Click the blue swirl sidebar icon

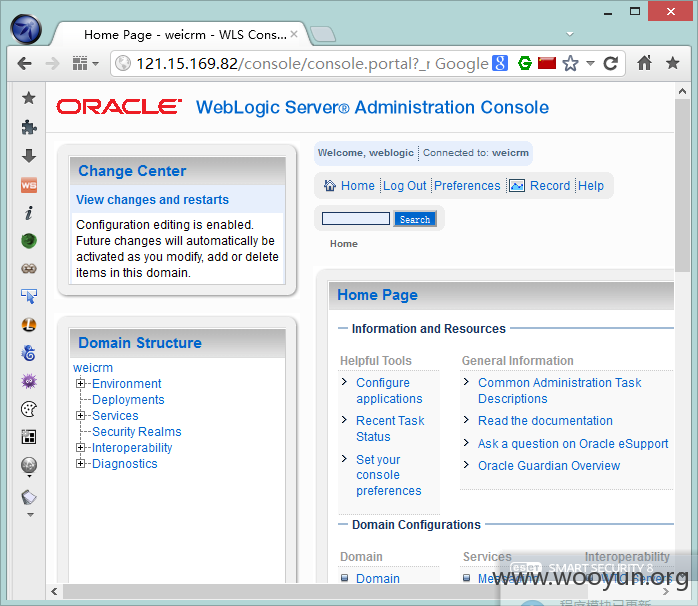[29, 353]
